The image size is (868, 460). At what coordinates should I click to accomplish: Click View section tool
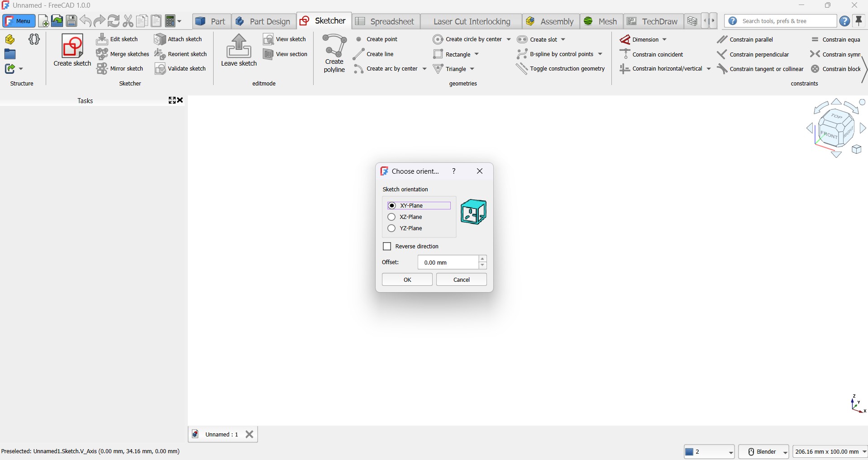[x=286, y=54]
